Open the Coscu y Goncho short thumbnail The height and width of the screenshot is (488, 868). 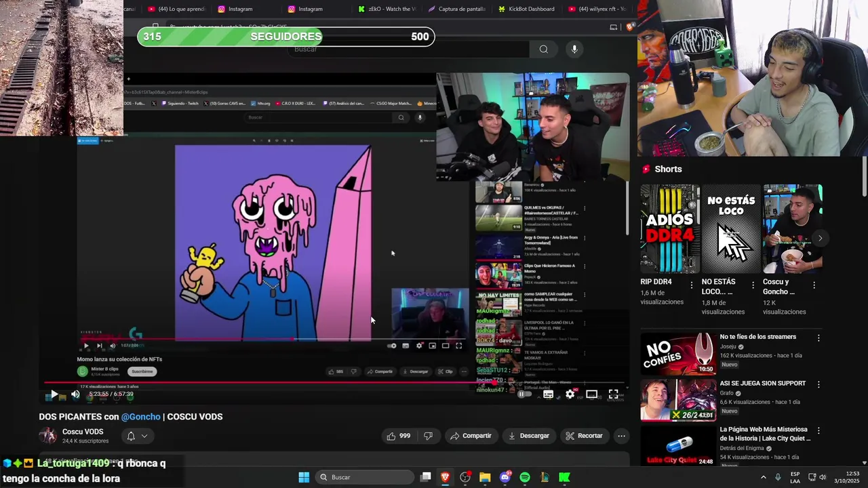pos(792,228)
